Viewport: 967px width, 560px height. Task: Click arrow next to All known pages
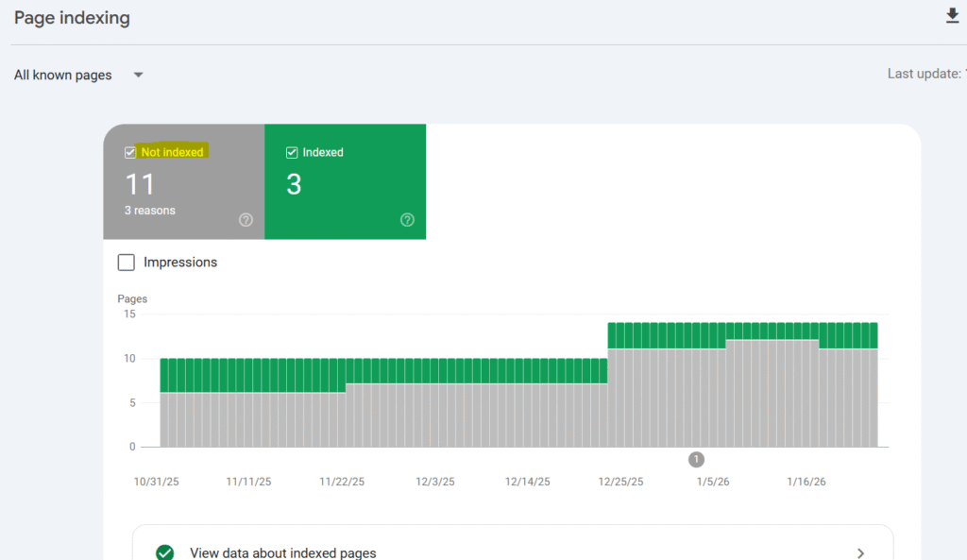[138, 75]
